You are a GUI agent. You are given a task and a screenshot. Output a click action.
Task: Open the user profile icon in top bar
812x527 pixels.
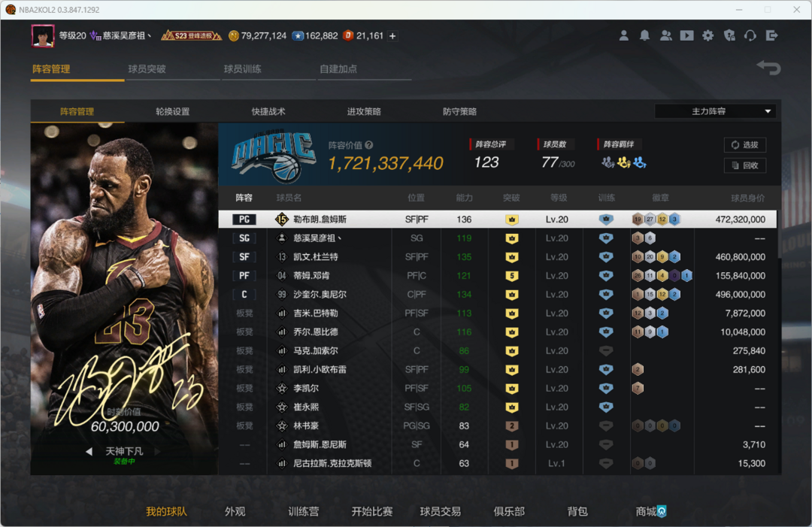coord(623,36)
